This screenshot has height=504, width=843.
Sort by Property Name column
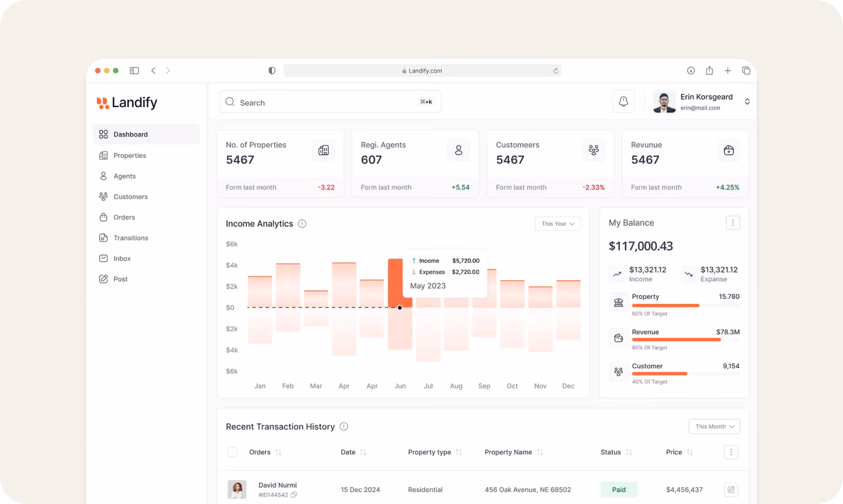pos(540,452)
